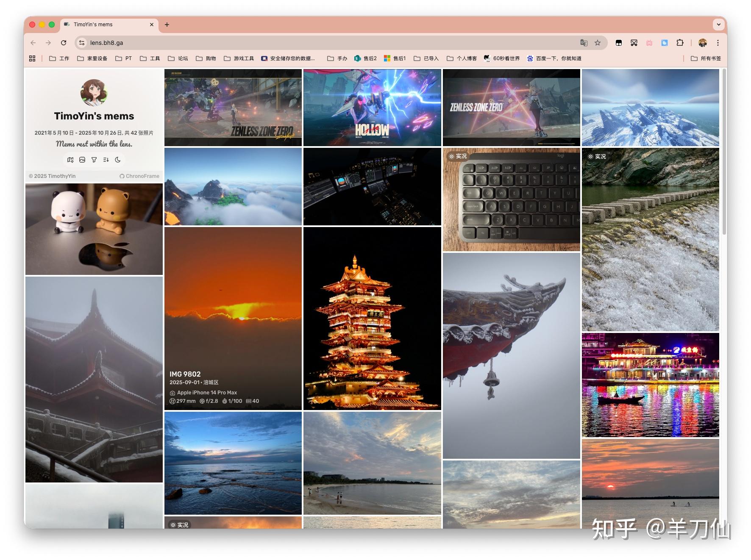Open the IMG 9802 sunset photo

tap(233, 319)
